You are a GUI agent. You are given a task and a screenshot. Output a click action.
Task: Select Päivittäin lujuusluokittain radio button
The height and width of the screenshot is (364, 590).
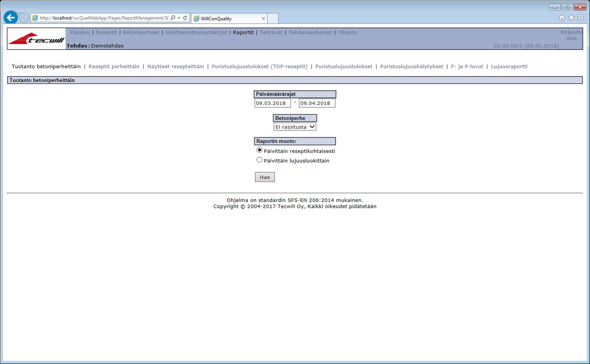pyautogui.click(x=260, y=160)
